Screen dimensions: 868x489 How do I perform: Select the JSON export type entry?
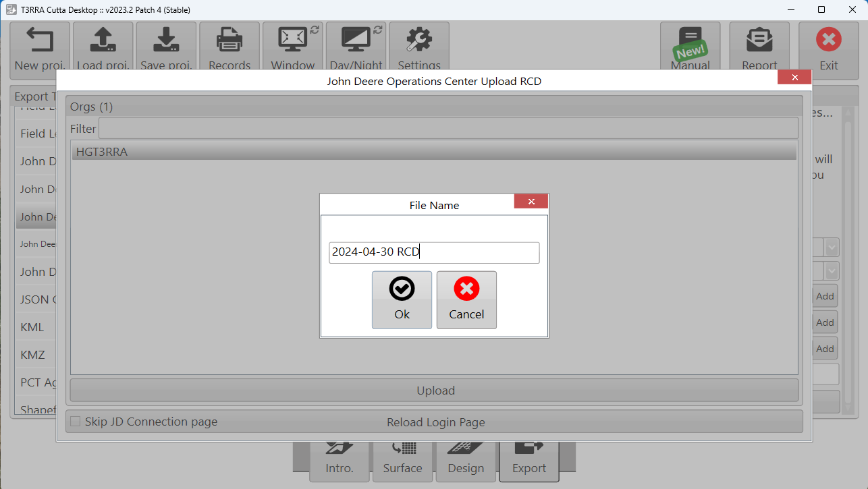pos(36,299)
